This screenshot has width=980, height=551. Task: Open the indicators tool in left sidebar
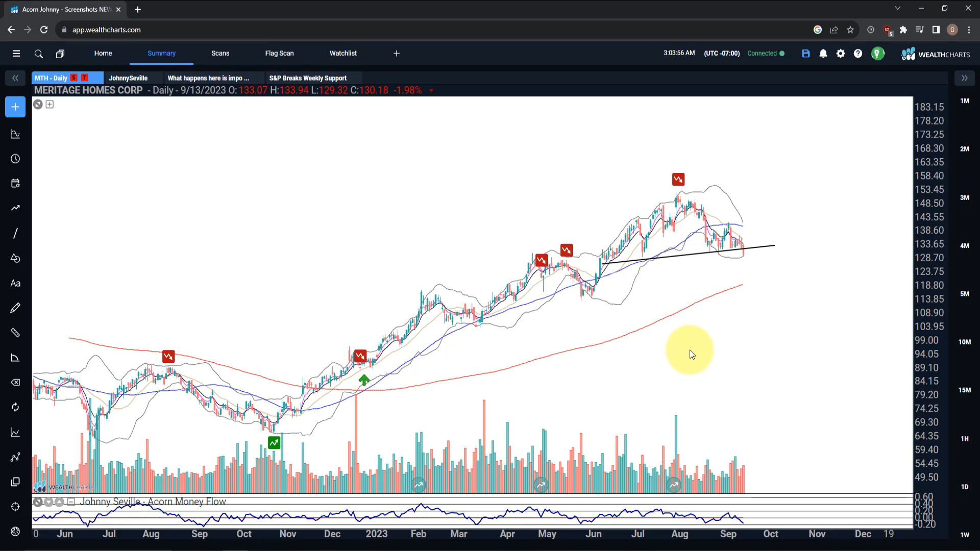pyautogui.click(x=15, y=134)
